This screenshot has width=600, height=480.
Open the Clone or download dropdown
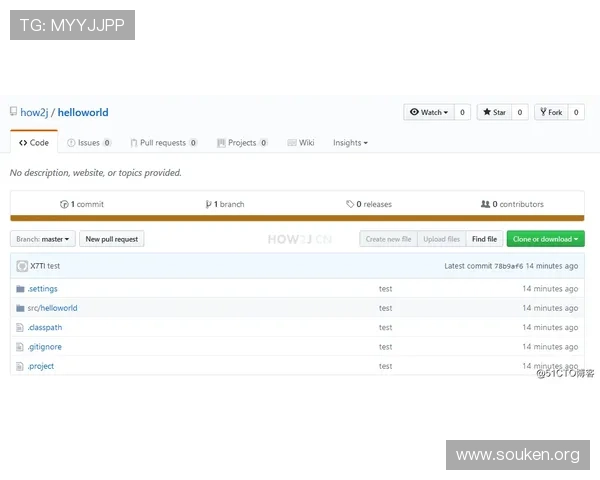545,239
